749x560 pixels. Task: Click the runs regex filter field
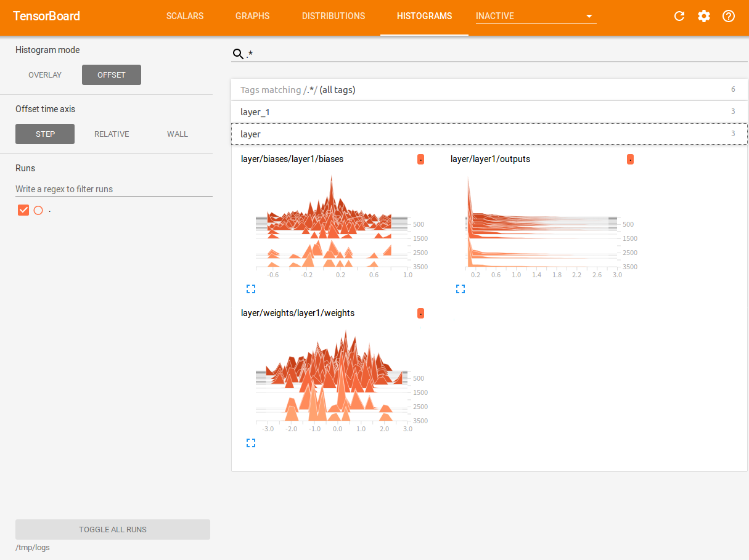click(x=114, y=189)
